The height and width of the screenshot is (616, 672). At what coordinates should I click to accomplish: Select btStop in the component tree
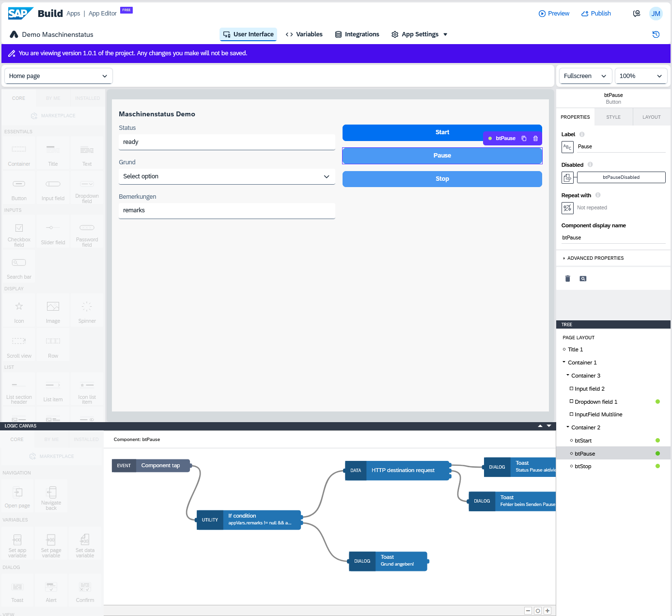tap(582, 466)
